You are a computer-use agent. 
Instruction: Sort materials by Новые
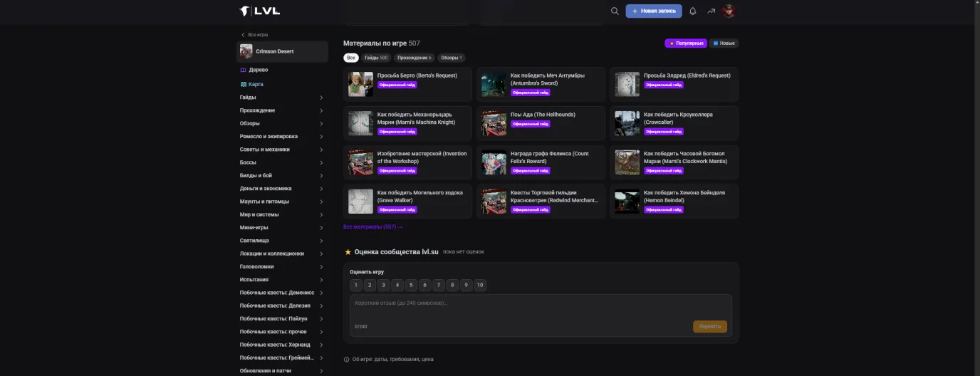click(x=724, y=43)
